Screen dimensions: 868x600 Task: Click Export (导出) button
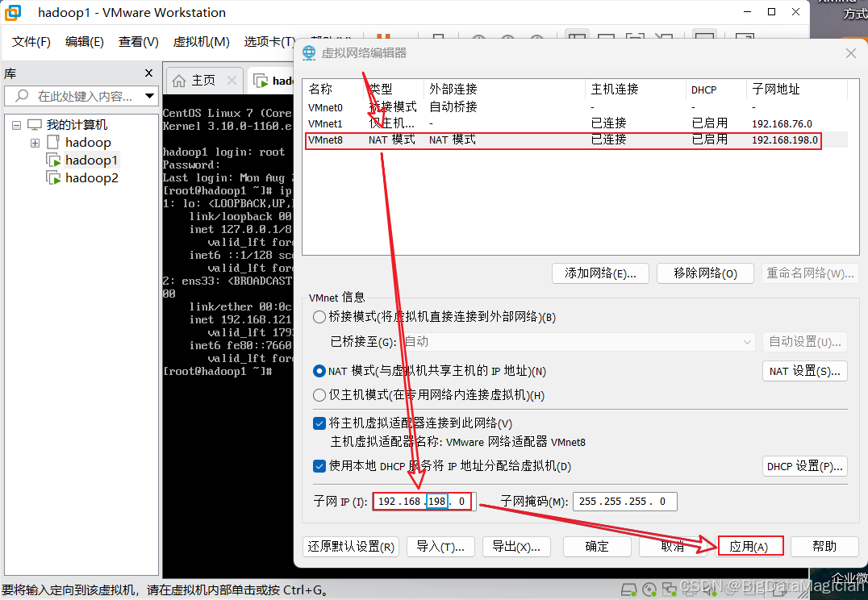[516, 546]
